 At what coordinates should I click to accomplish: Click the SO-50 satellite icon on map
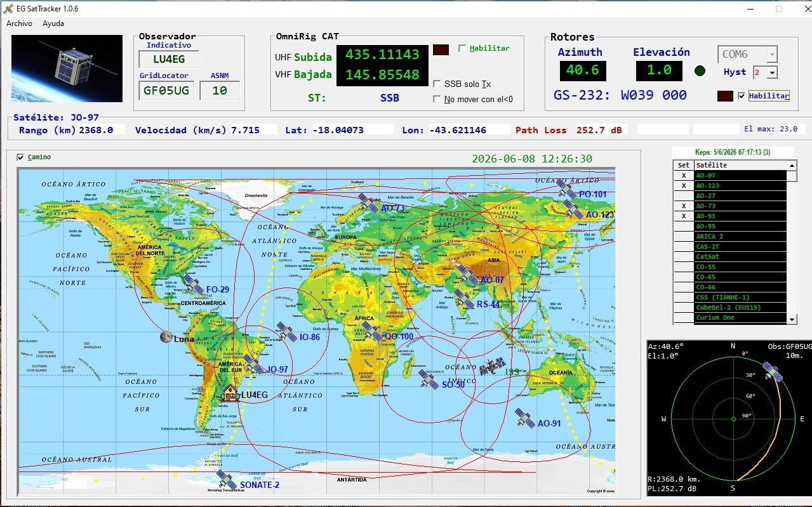(429, 379)
